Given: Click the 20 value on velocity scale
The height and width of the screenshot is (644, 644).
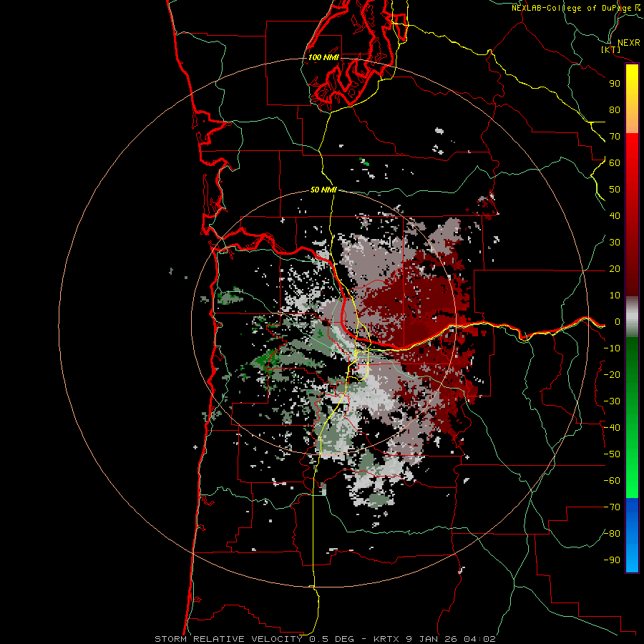Looking at the screenshot, I should coord(615,269).
